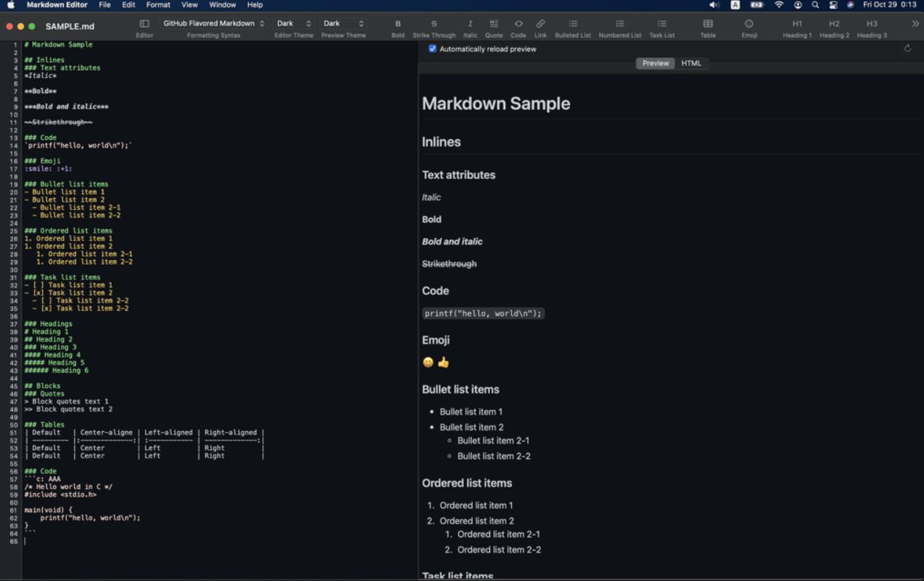Screen dimensions: 924x581
Task: Open Wi-Fi status menu
Action: coord(779,4)
